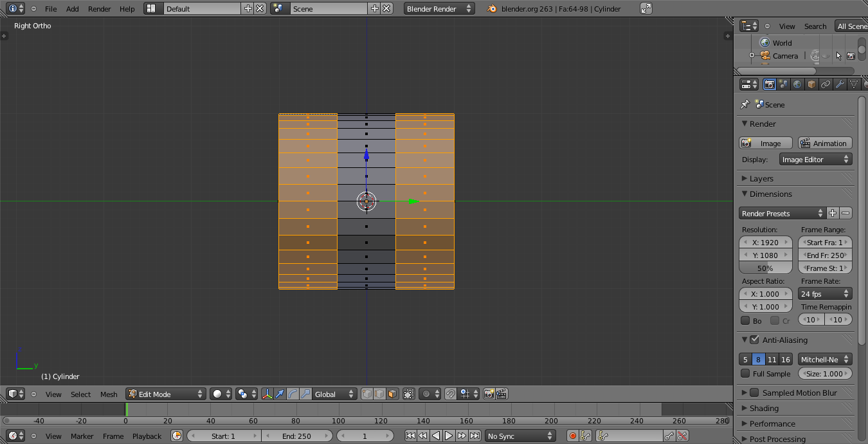The width and height of the screenshot is (868, 444).
Task: Select the Modifiers wrench tab
Action: pos(840,84)
